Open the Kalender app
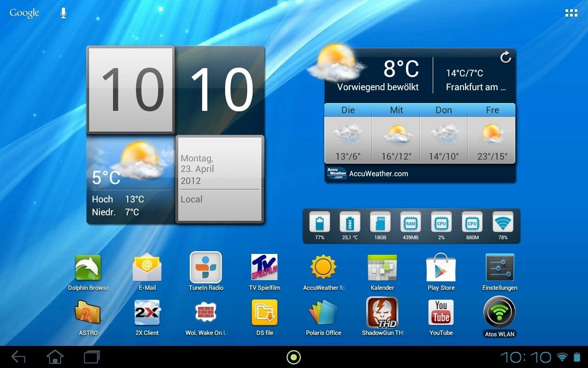 (382, 268)
